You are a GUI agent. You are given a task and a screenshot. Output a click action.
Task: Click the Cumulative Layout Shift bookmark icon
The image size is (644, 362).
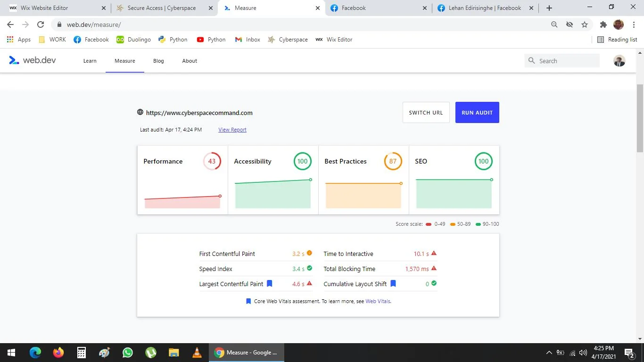393,284
